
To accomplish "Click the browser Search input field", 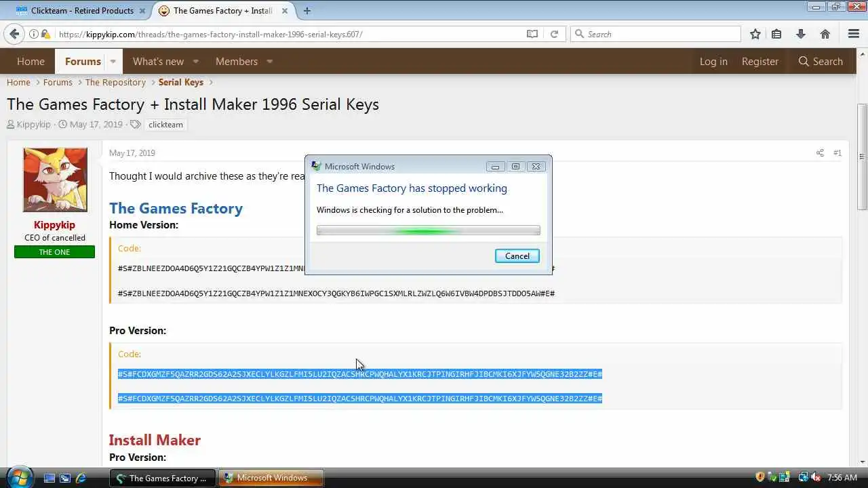I will [656, 34].
